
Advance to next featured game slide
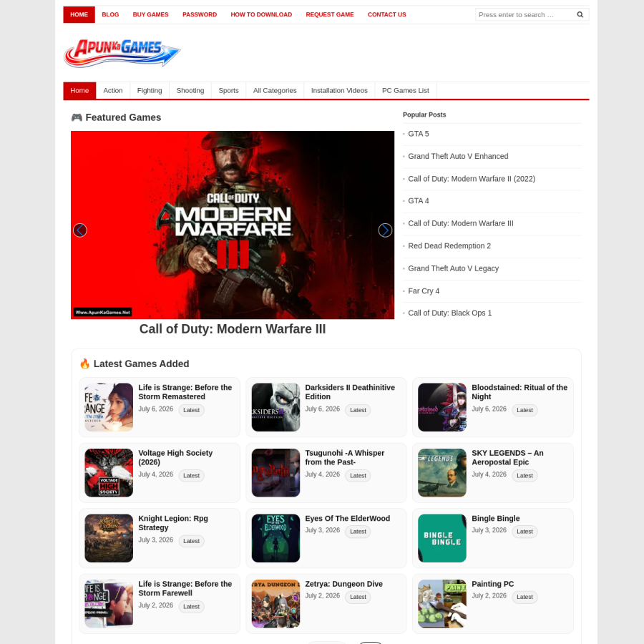(x=385, y=230)
